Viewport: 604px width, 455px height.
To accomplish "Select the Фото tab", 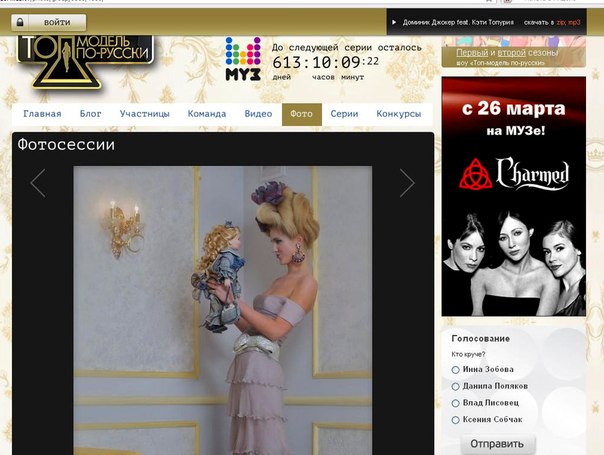I will pyautogui.click(x=302, y=114).
